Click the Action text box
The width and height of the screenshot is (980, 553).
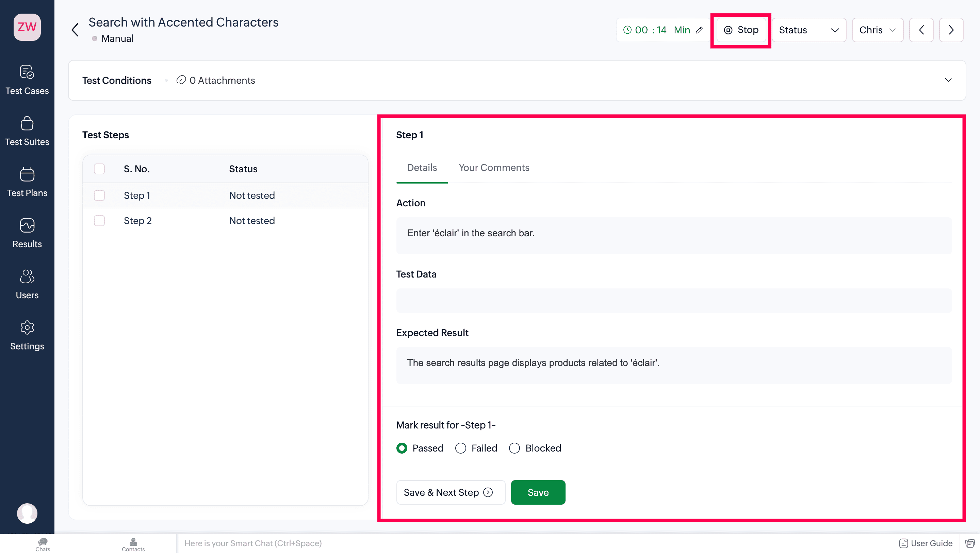[x=674, y=235]
